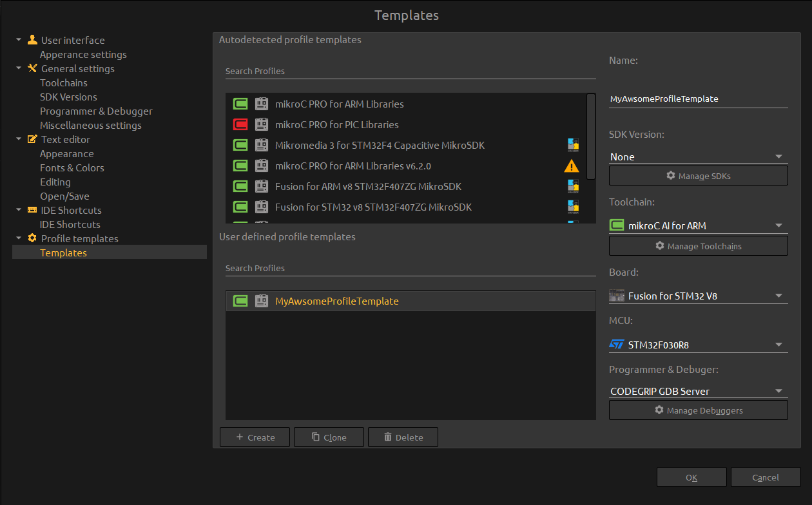Screen dimensions: 812x505
Task: Click the green compiler icon on Mikromedia 3 row
Action: tap(240, 145)
